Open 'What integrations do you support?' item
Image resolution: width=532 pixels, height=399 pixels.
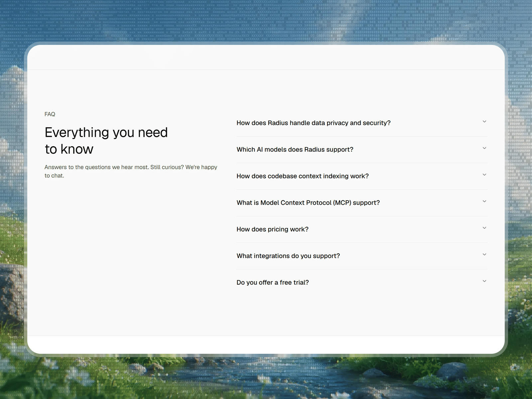tap(288, 256)
